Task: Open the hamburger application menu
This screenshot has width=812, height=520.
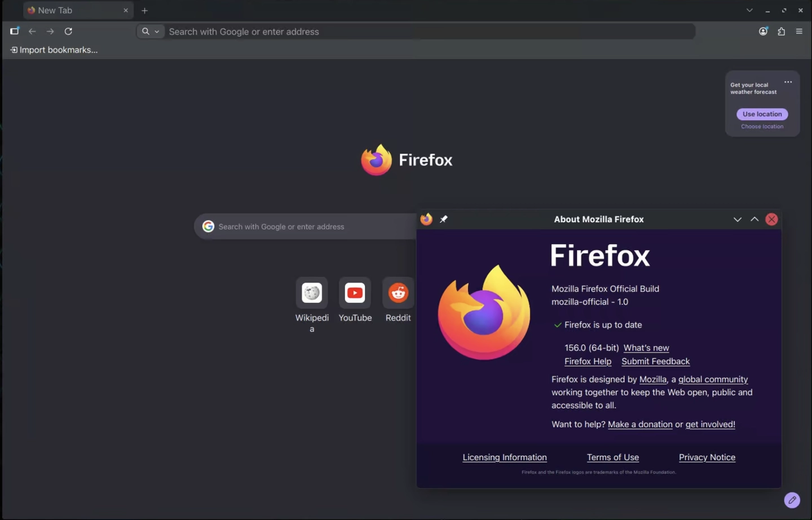Action: pyautogui.click(x=799, y=32)
